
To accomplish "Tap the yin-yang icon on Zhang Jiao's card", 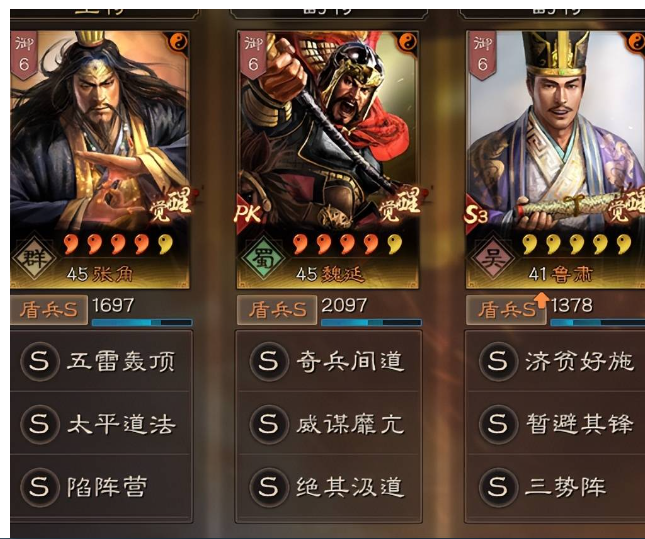I will point(178,42).
